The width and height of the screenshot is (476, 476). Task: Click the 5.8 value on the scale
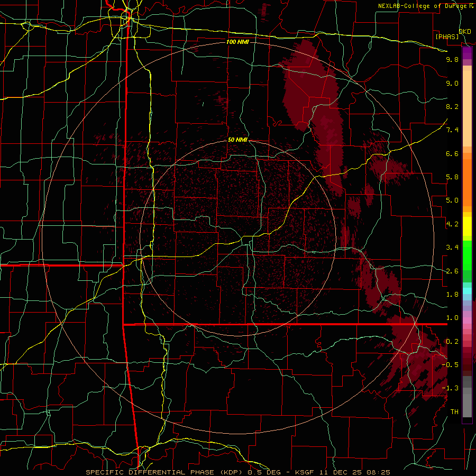coord(452,177)
